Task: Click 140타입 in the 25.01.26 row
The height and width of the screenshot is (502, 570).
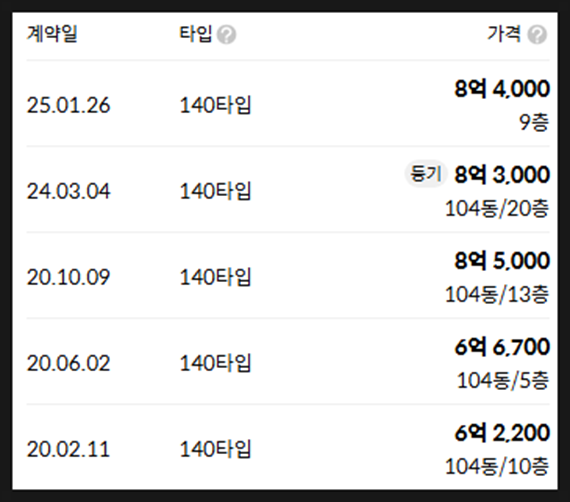Action: click(x=216, y=105)
